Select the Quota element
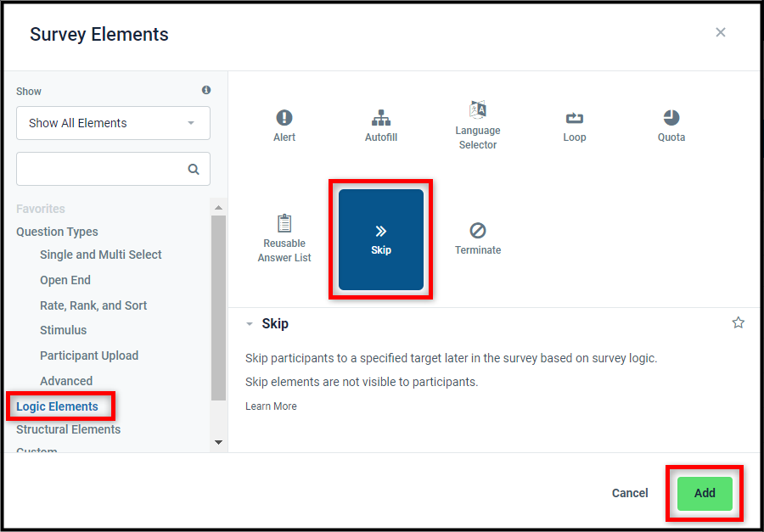 671,126
